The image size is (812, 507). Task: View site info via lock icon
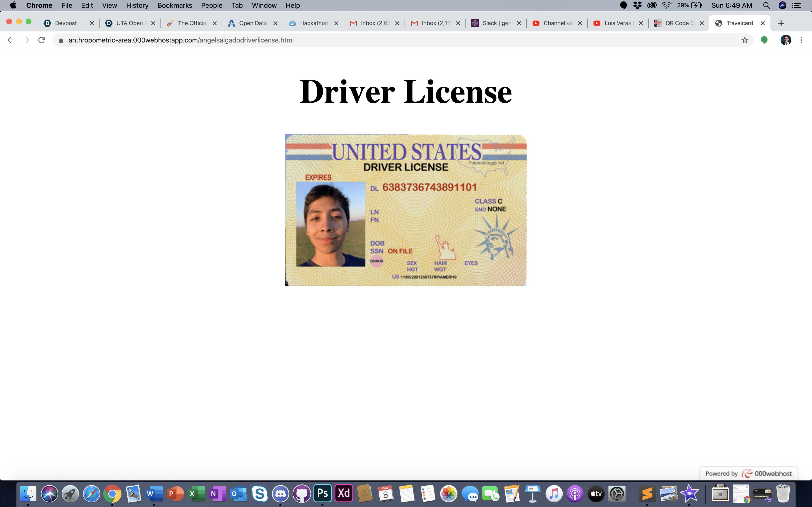61,40
